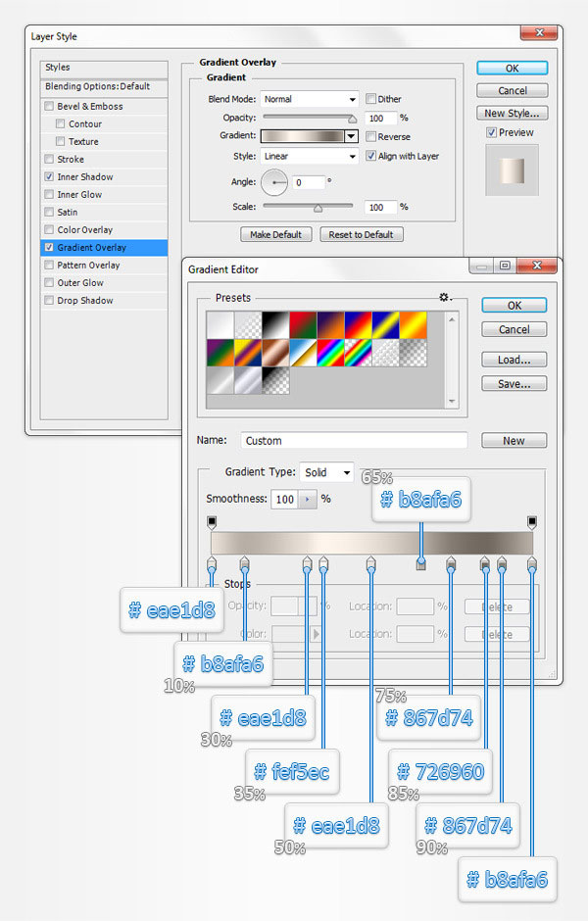Enable the Inner Glow style
588x921 pixels.
click(49, 194)
